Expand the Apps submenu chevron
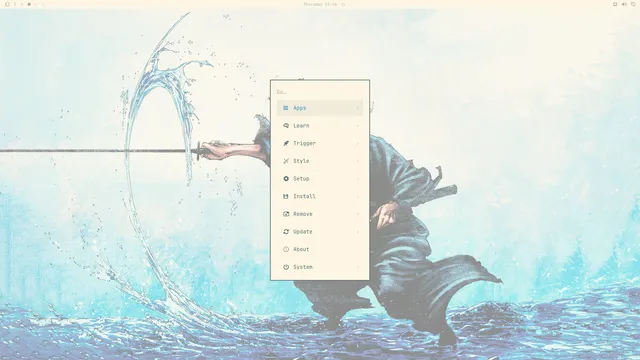 pos(358,108)
